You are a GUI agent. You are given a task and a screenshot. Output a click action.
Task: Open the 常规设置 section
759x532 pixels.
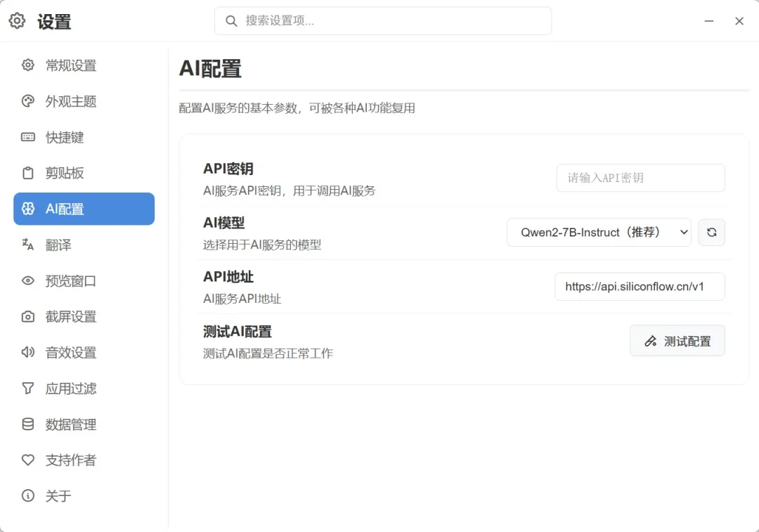tap(84, 65)
